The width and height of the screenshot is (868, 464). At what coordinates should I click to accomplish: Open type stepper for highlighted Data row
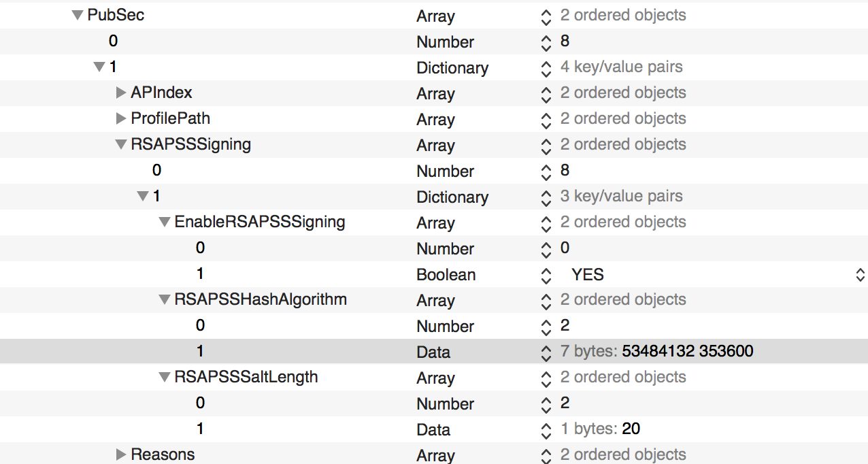[x=546, y=352]
